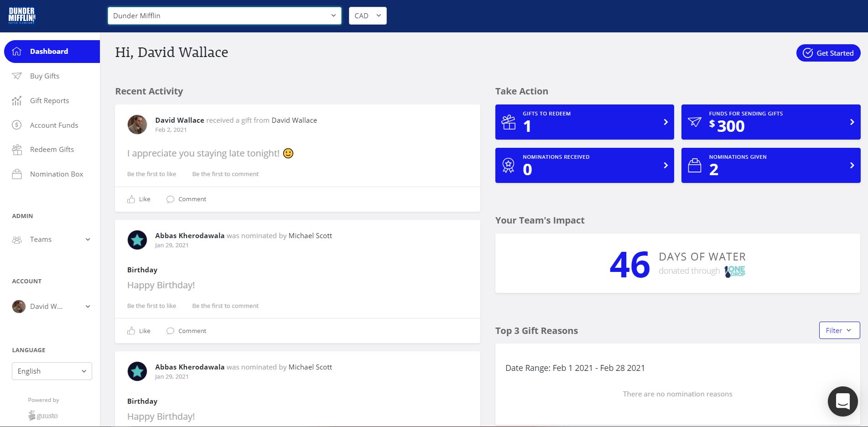Open the Filter for Top 3 Gift Reasons
The height and width of the screenshot is (427, 868).
(x=839, y=331)
